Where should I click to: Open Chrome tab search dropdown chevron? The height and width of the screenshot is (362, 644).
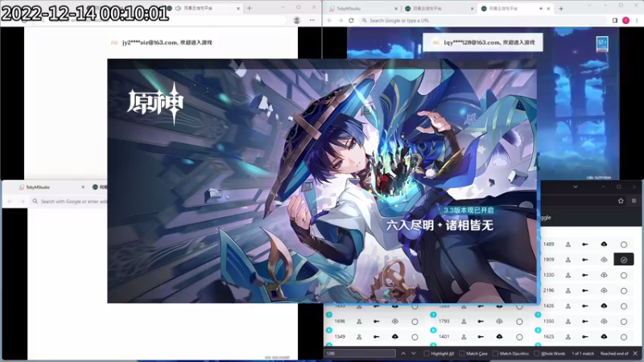[x=590, y=6]
